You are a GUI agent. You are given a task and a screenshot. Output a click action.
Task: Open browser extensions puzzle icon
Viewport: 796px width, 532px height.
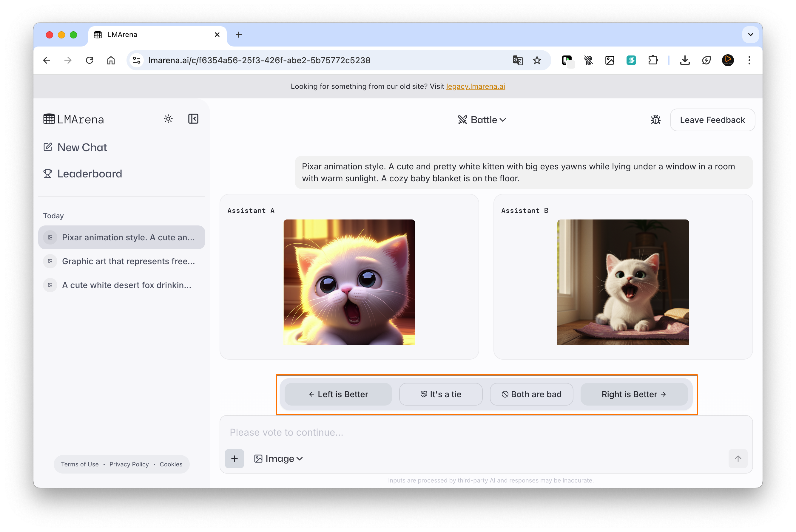(x=653, y=61)
